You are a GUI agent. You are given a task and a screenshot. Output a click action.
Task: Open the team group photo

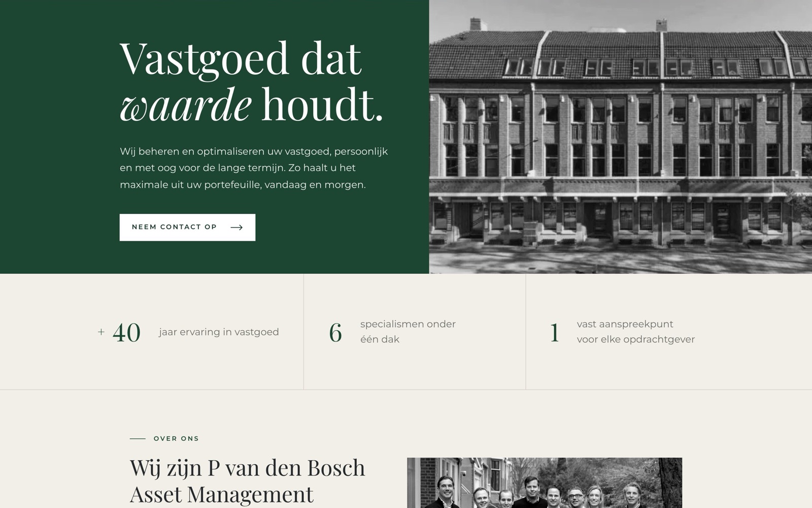(545, 483)
